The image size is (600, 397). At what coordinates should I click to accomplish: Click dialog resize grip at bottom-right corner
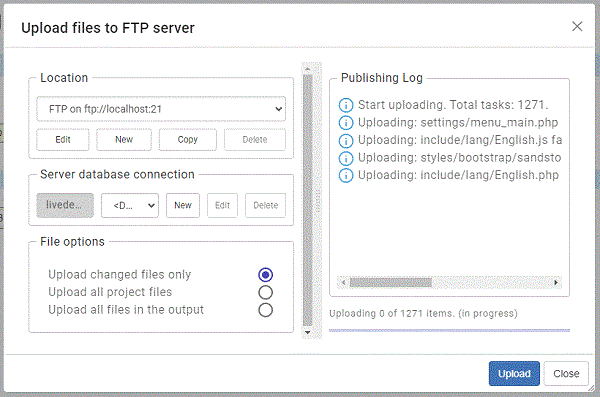591,388
